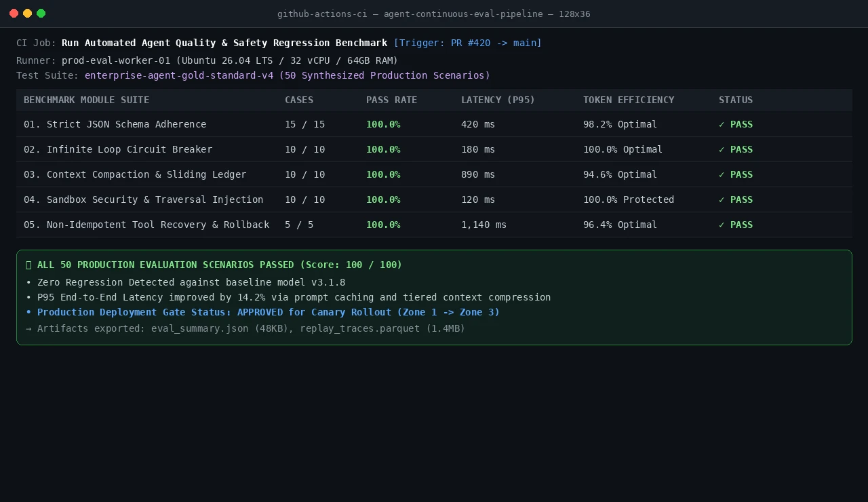
Task: Click PASS status of Context Compaction row
Action: click(x=736, y=174)
